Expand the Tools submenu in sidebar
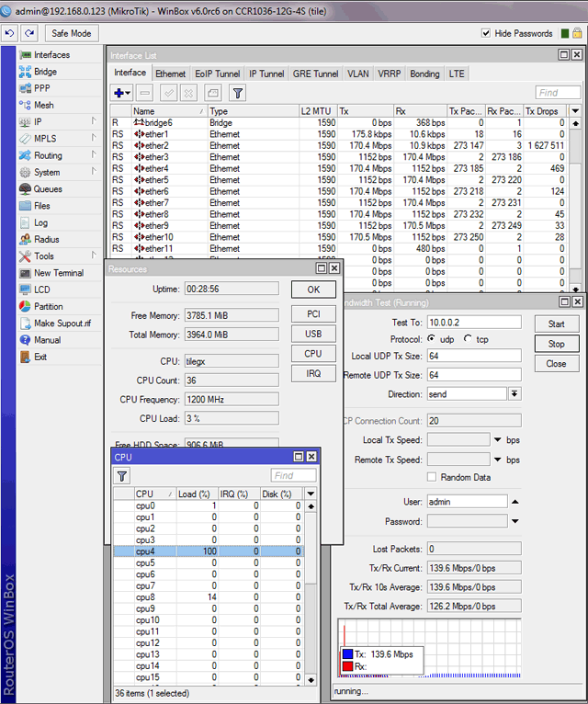Screen dimensions: 588x704 [x=94, y=255]
